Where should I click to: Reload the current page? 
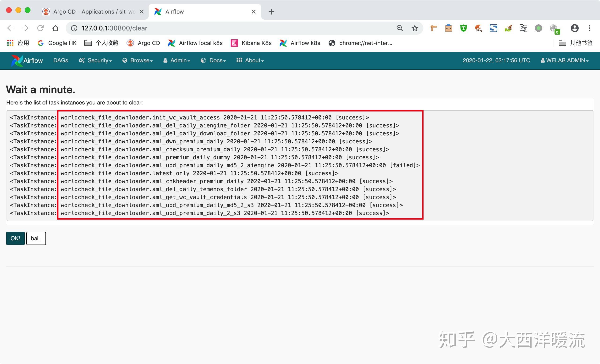40,28
